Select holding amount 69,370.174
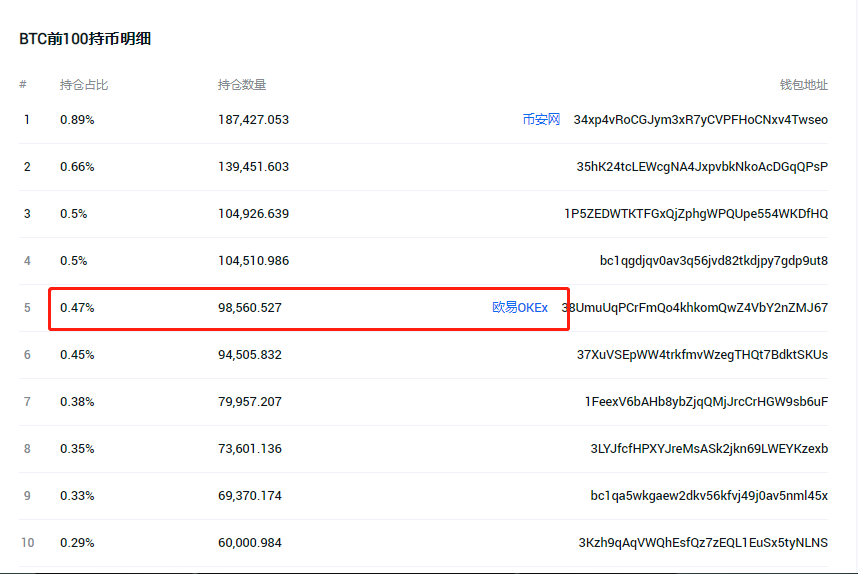This screenshot has width=858, height=574. [250, 496]
